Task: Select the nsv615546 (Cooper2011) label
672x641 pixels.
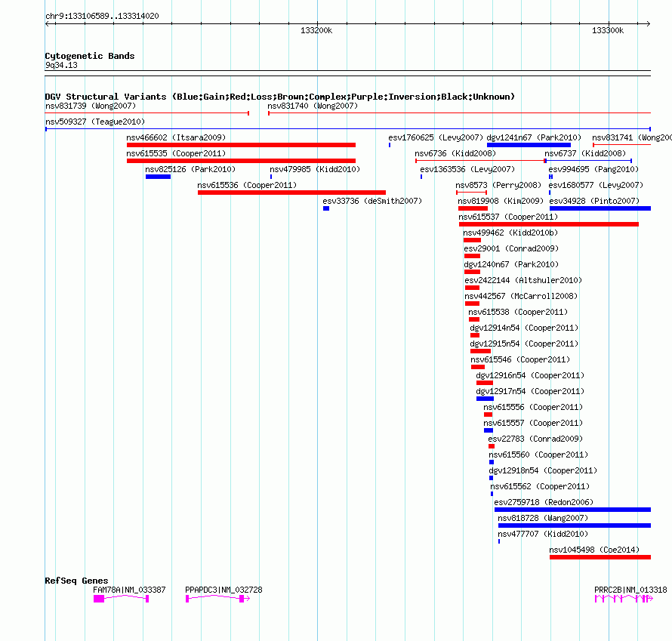Action: coord(520,359)
